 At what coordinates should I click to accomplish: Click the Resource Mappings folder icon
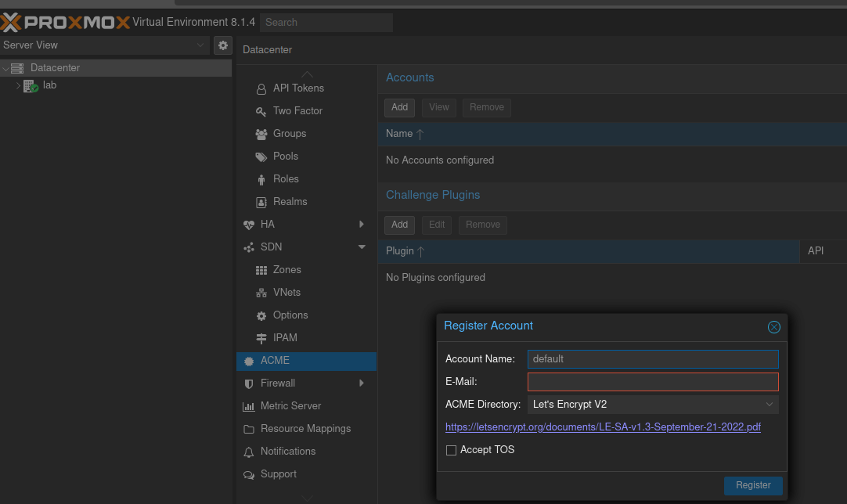click(249, 429)
